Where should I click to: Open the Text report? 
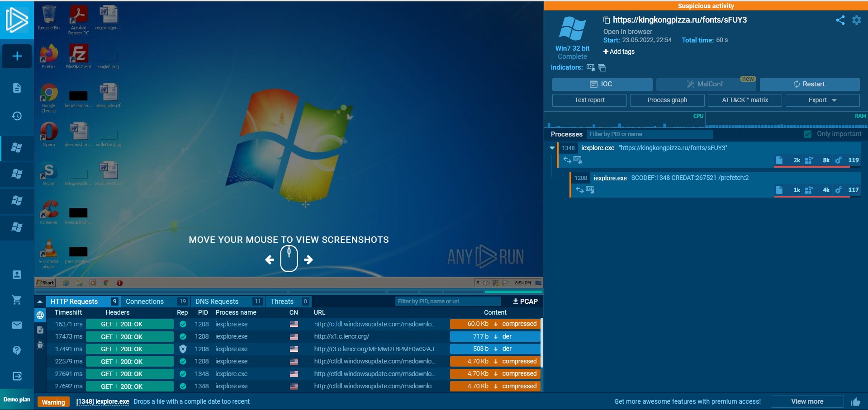pos(589,100)
